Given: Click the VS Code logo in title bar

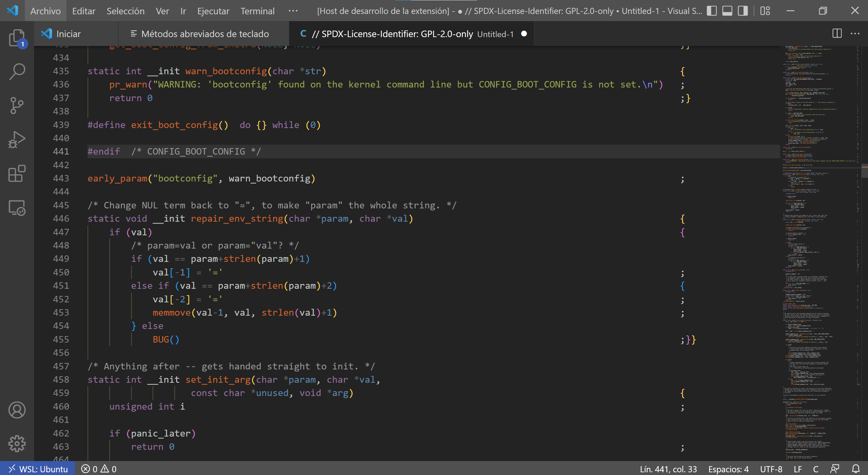Looking at the screenshot, I should (13, 11).
